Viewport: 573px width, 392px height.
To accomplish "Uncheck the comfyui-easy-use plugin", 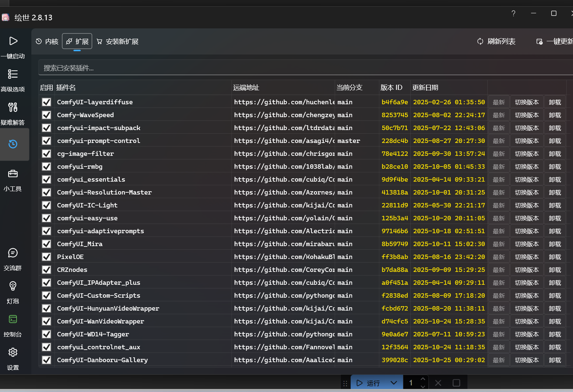I will pyautogui.click(x=46, y=218).
